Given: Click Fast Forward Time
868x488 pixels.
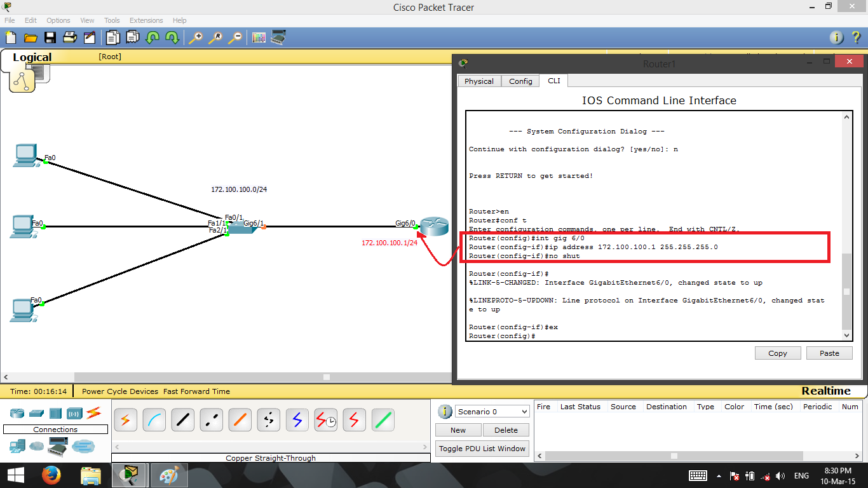Looking at the screenshot, I should click(x=197, y=391).
